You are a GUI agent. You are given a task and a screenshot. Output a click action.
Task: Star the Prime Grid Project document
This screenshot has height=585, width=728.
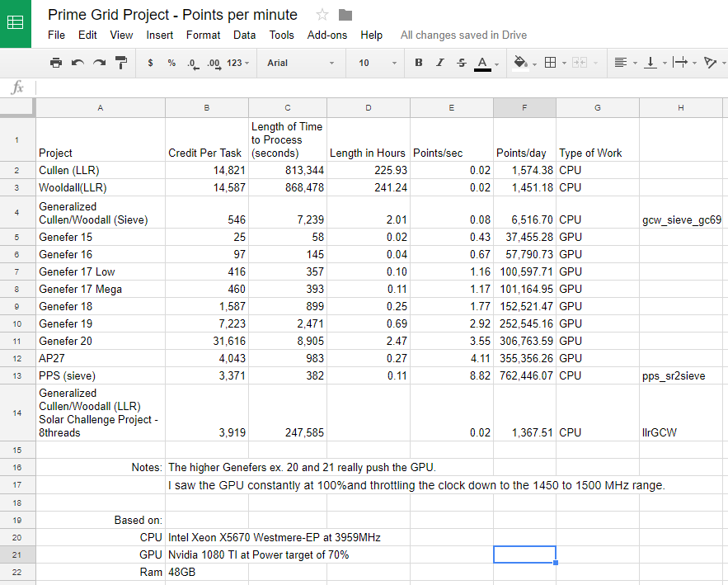pos(322,15)
